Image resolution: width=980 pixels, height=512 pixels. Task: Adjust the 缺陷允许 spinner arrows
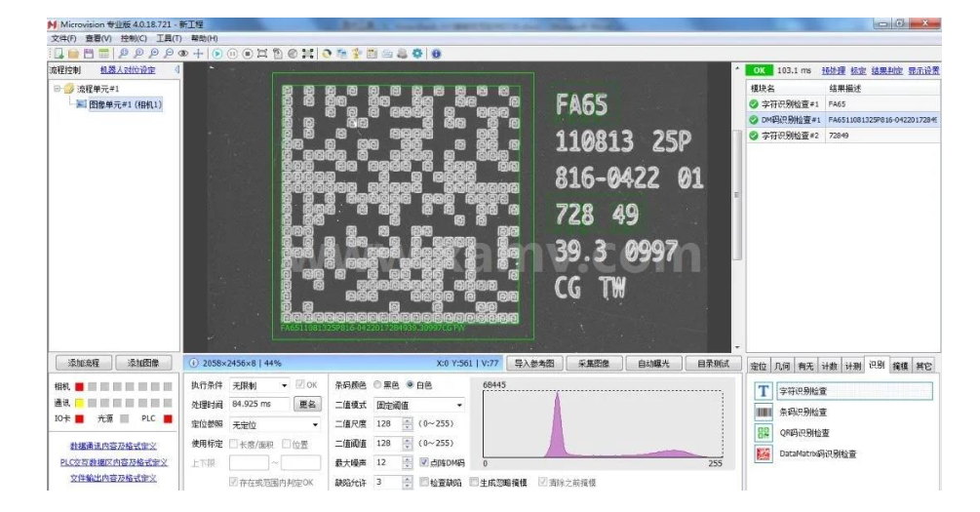(x=408, y=482)
